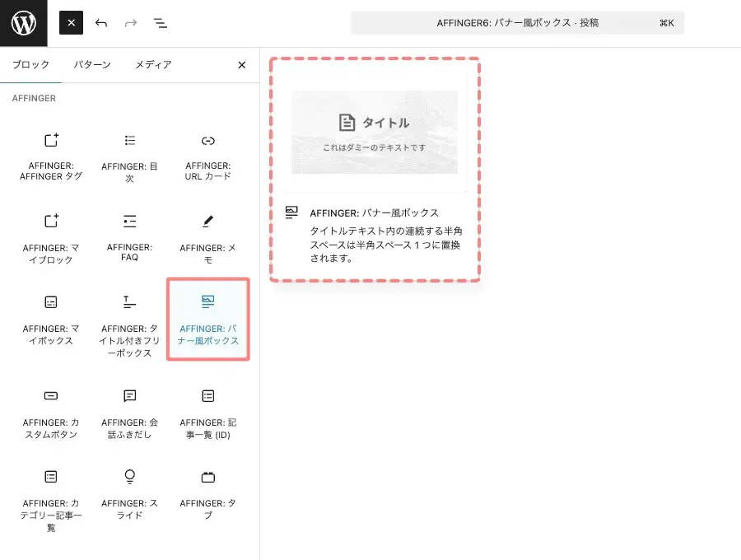The width and height of the screenshot is (741, 560).
Task: Open the WordPress logo menu
Action: click(24, 23)
